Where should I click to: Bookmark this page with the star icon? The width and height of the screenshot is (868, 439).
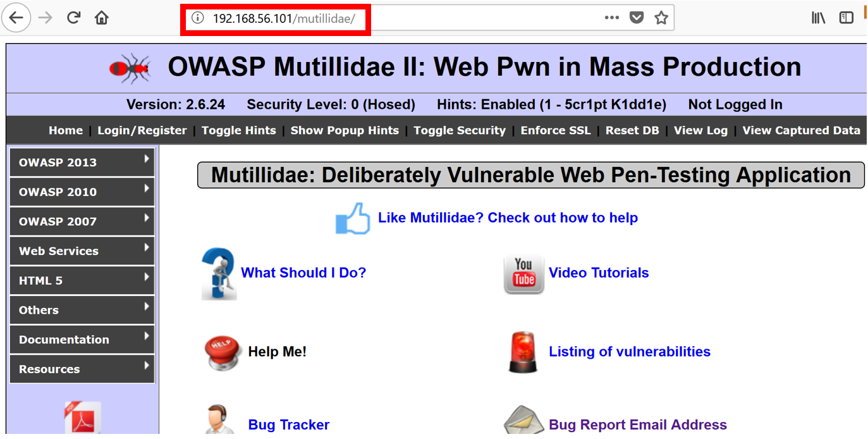(661, 18)
